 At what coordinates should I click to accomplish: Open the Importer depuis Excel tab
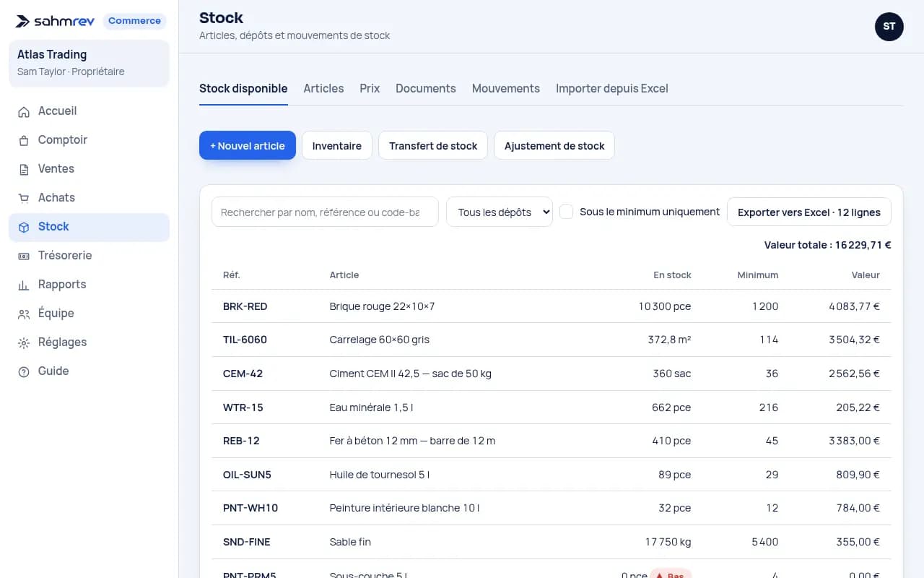612,88
